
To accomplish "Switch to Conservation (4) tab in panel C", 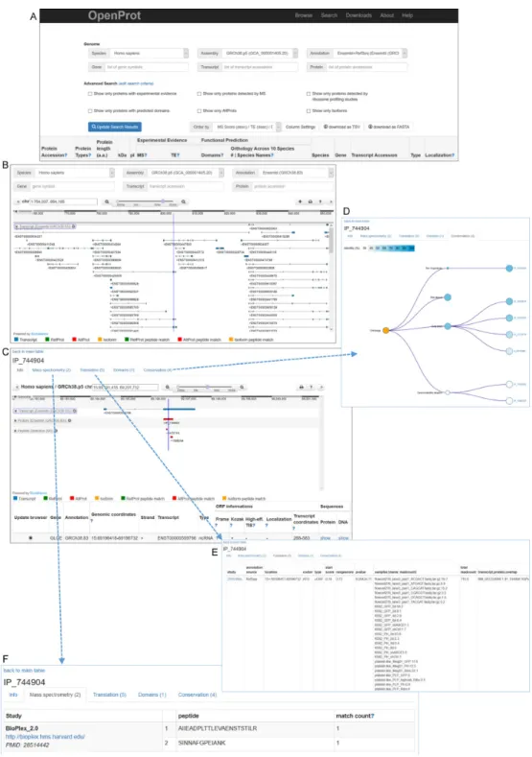I will (x=158, y=370).
